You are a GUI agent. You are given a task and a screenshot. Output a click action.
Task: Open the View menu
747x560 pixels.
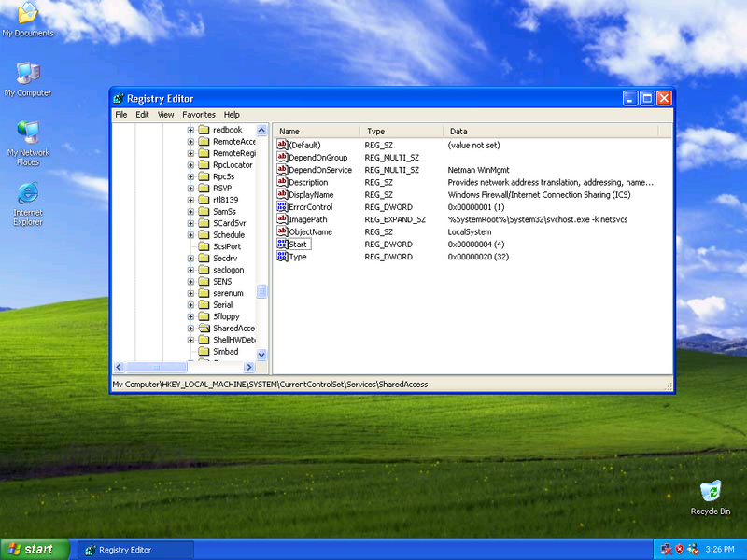pos(165,115)
